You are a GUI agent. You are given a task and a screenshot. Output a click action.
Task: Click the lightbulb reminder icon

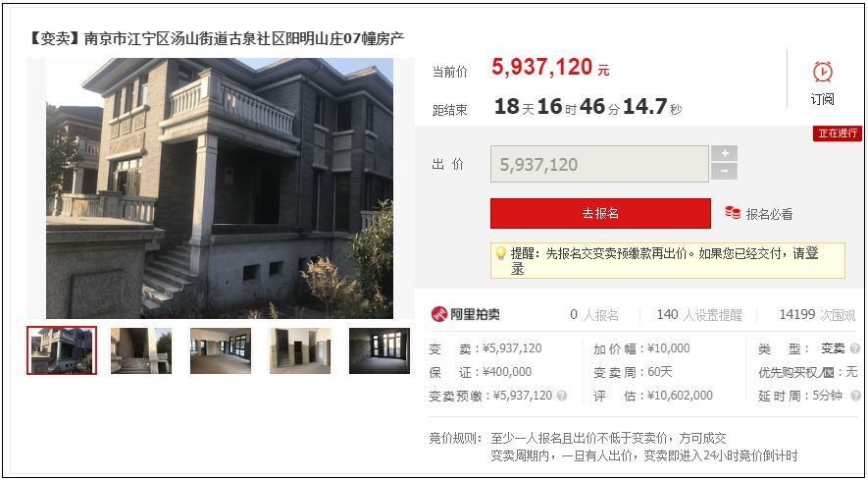coord(500,254)
